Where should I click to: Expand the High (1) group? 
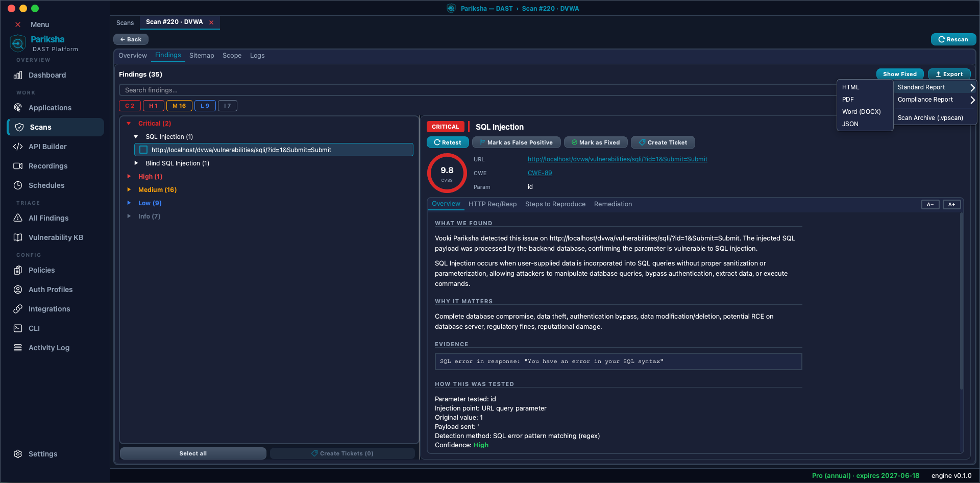point(129,177)
